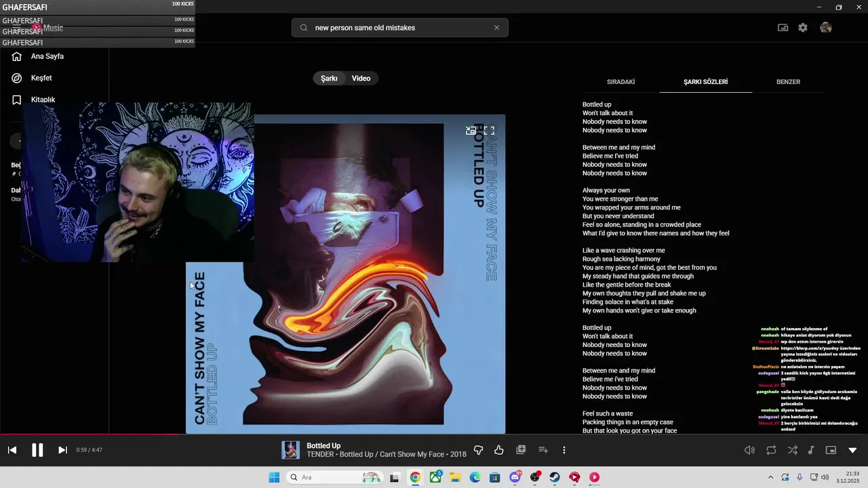Click the music note icon in player bar

811,450
